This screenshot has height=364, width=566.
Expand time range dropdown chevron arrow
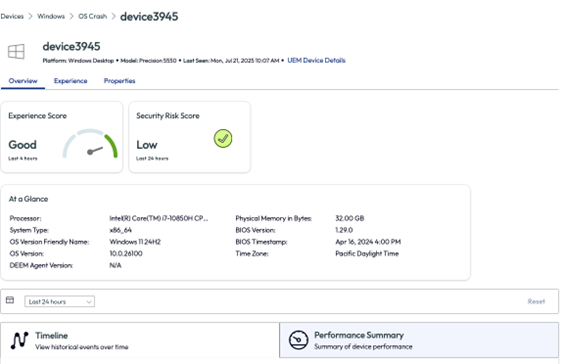tap(89, 302)
